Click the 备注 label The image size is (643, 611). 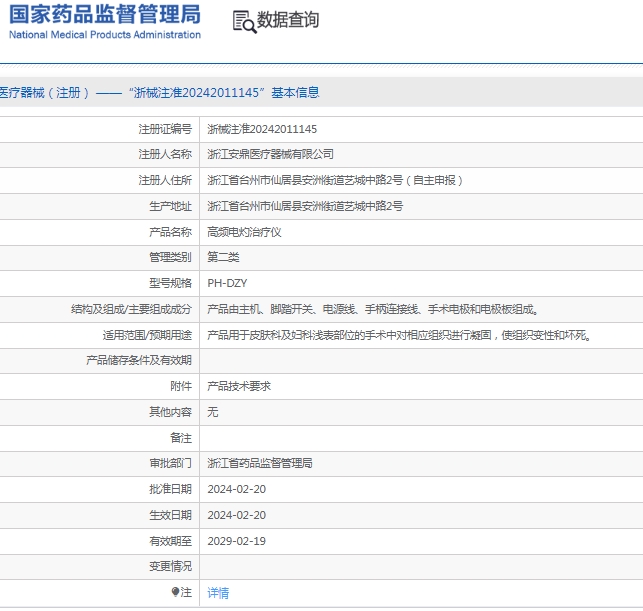point(181,438)
